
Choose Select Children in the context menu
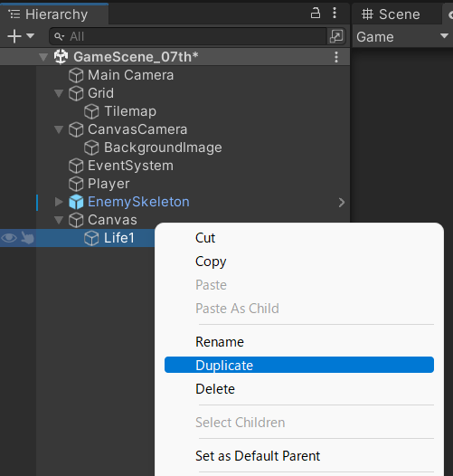(x=240, y=423)
